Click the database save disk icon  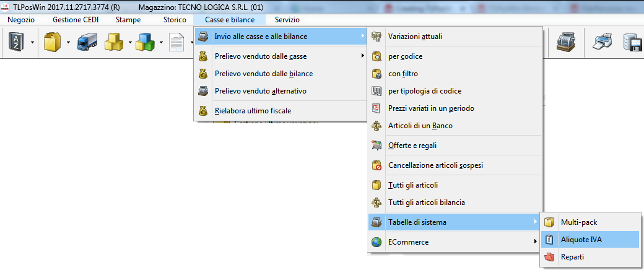point(632,43)
